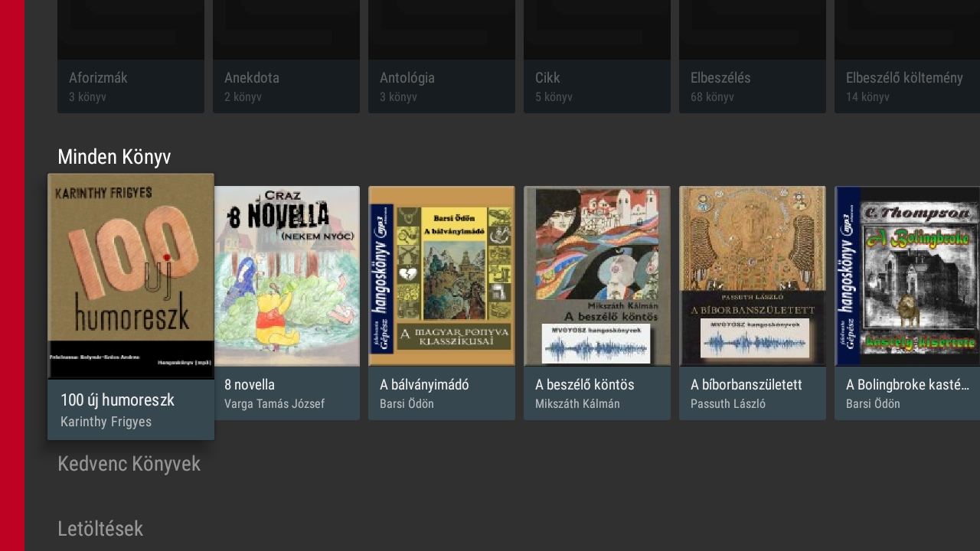Open the 100 új humoreszk book cover
This screenshot has height=551, width=980.
[131, 276]
